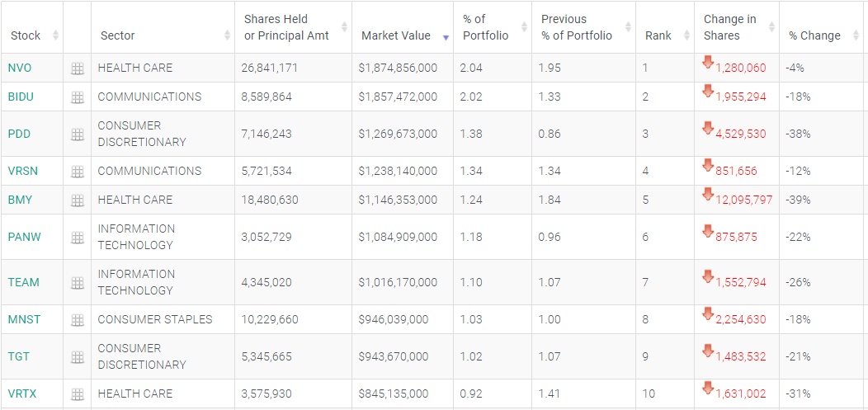The width and height of the screenshot is (868, 410).
Task: Sort by Market Value column header
Action: point(396,35)
